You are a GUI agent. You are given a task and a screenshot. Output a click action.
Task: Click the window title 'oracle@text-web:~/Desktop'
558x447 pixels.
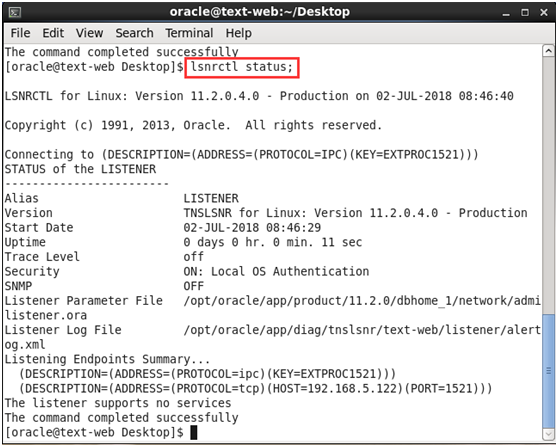(x=260, y=12)
